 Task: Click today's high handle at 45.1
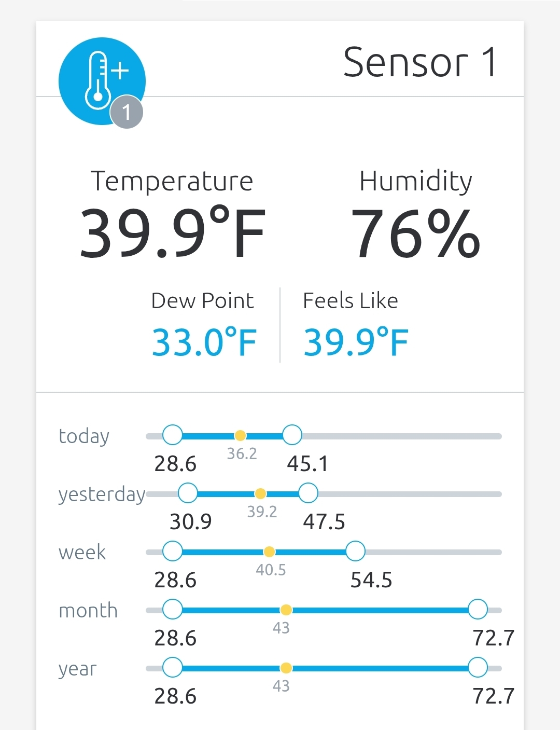point(292,435)
